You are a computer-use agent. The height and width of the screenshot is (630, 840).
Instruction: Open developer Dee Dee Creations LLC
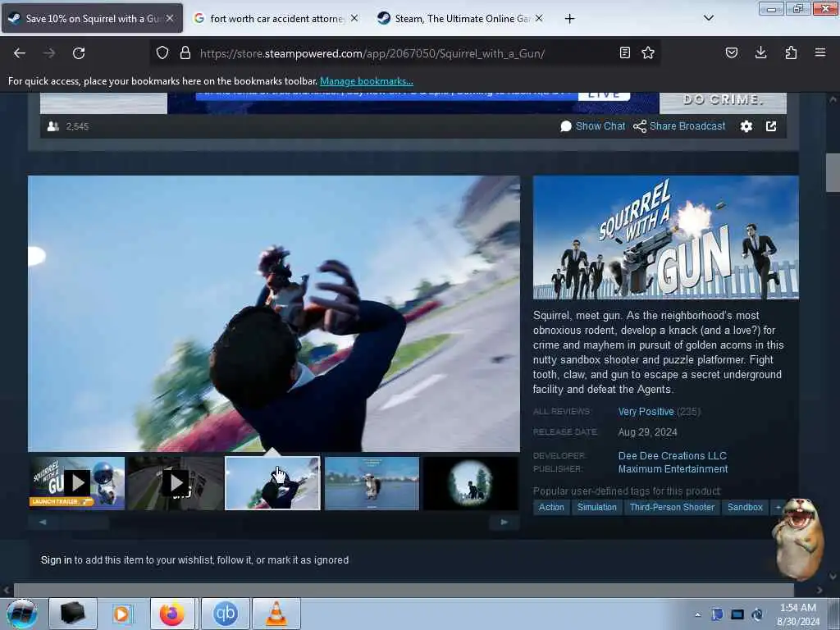[673, 456]
